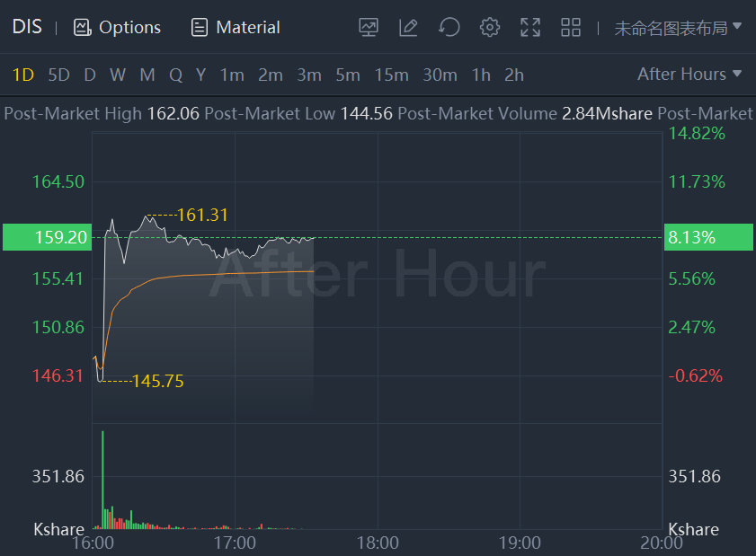The height and width of the screenshot is (556, 756).
Task: Choose the 1h interval
Action: tap(481, 75)
